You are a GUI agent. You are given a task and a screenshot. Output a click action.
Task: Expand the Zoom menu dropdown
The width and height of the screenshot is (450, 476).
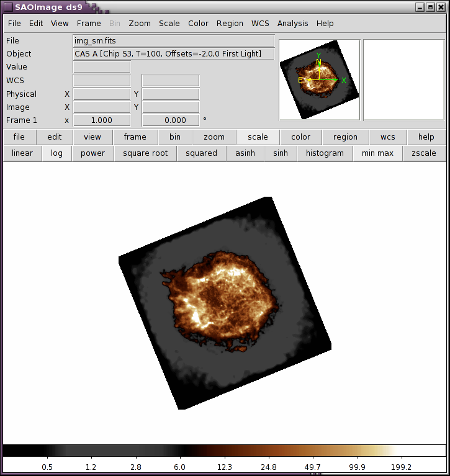click(140, 24)
